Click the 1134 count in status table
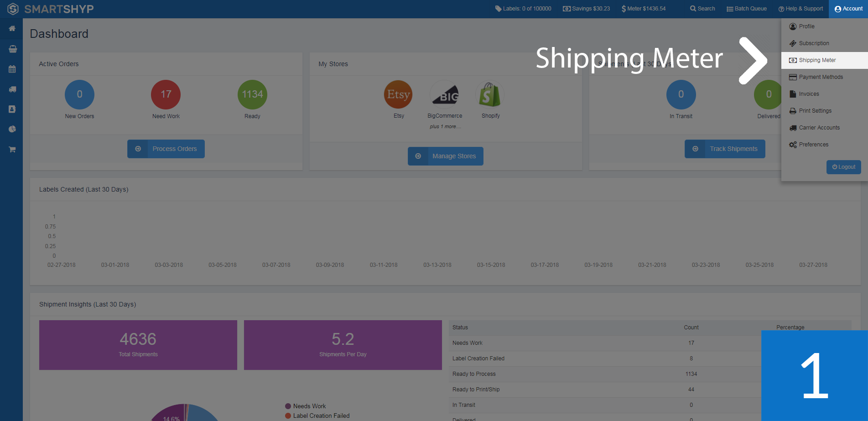The height and width of the screenshot is (421, 868). [691, 374]
